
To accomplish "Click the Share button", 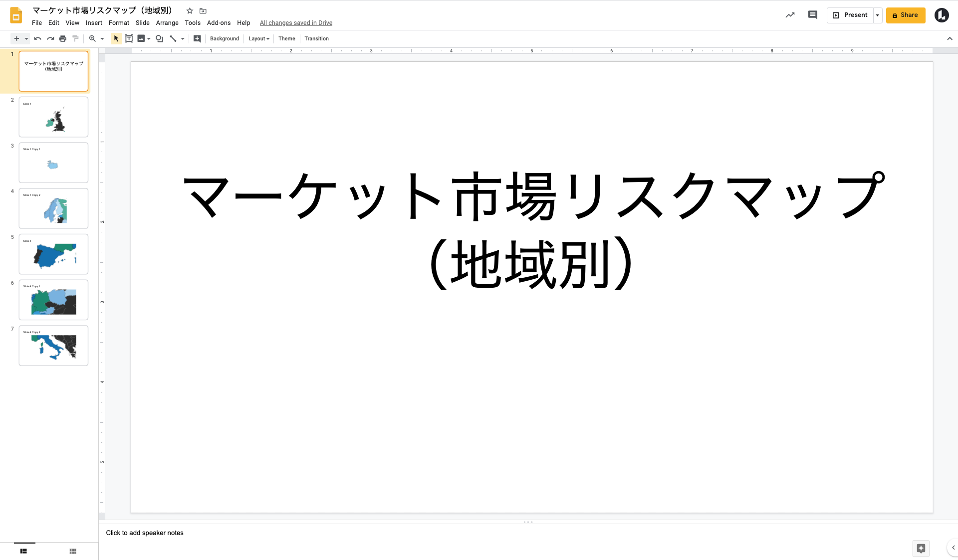I will (x=906, y=15).
